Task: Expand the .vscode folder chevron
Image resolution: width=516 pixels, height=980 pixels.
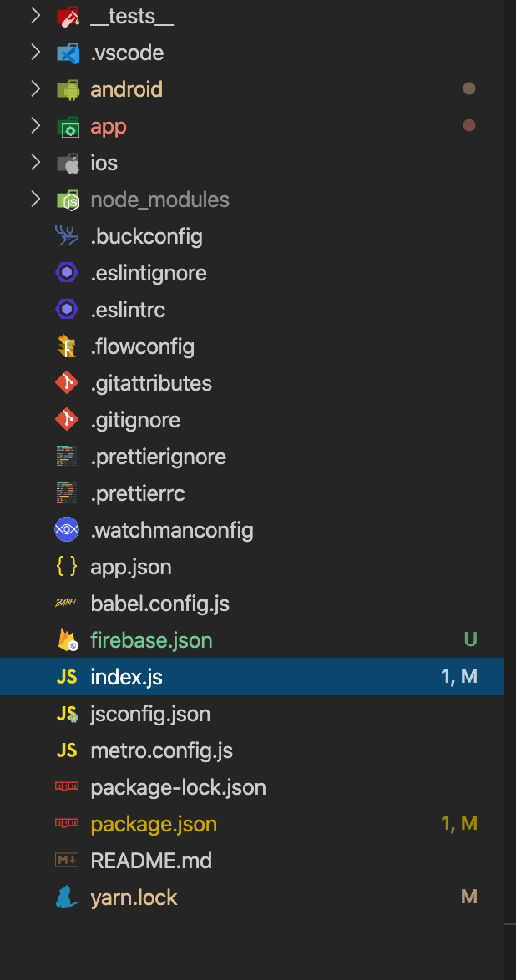Action: [35, 53]
